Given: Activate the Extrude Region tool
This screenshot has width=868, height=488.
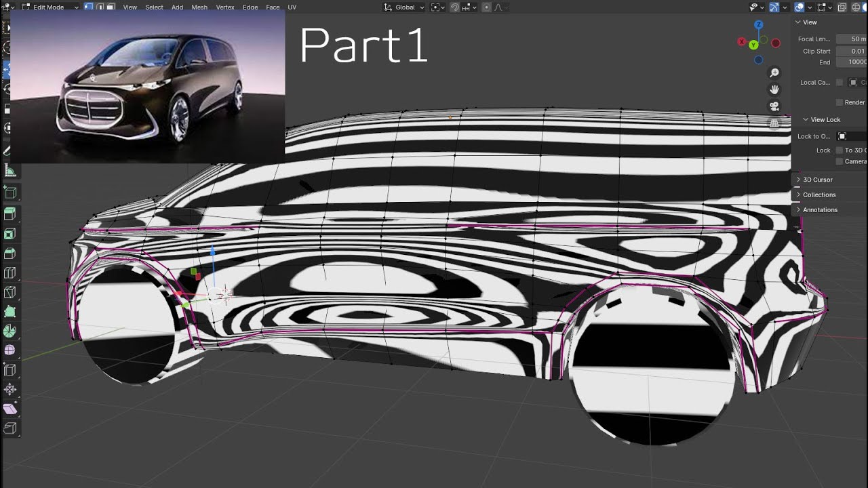Looking at the screenshot, I should [10, 214].
